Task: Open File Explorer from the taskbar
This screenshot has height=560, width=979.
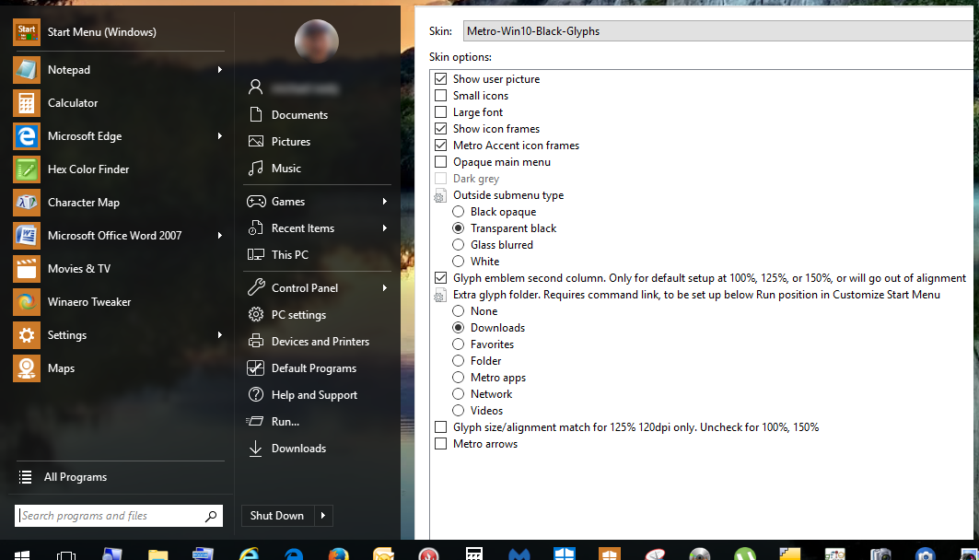Action: click(158, 554)
